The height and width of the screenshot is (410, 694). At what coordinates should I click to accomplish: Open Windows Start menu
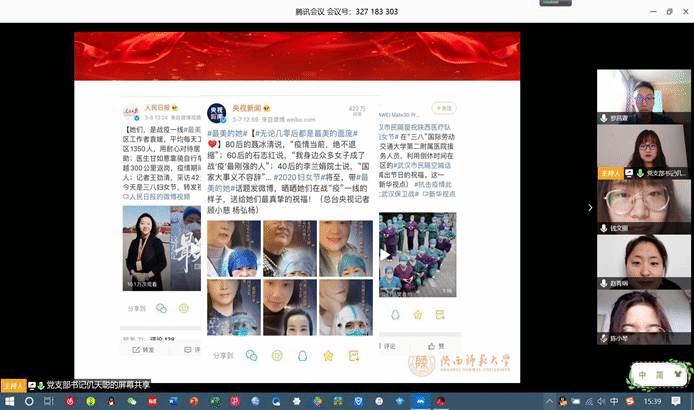pos(9,401)
